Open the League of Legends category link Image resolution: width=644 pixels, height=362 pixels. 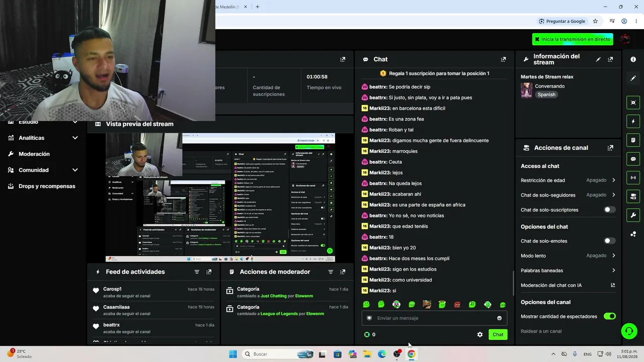pyautogui.click(x=279, y=314)
